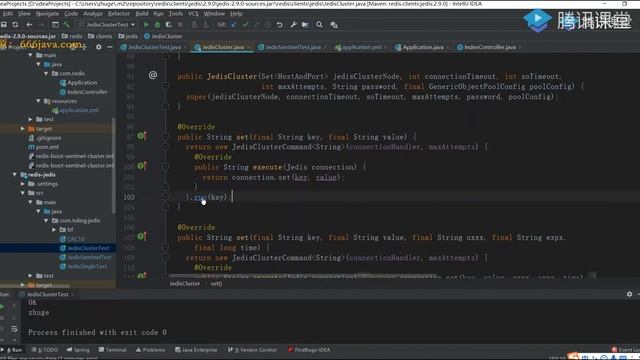640x360 pixels.
Task: Open Run panel gear settings
Action: pyautogui.click(x=629, y=294)
